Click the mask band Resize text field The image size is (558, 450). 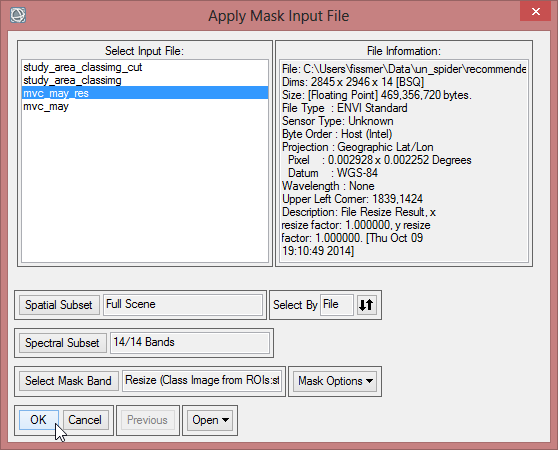pos(202,381)
